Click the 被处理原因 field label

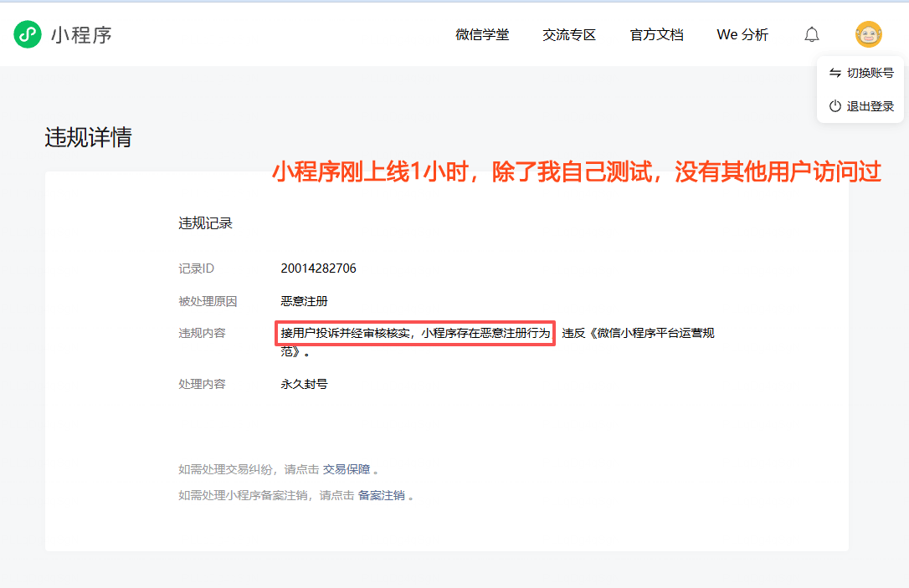click(208, 301)
